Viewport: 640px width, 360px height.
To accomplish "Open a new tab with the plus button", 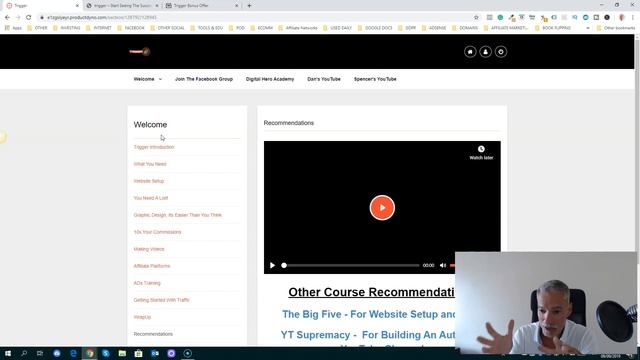I will [249, 6].
